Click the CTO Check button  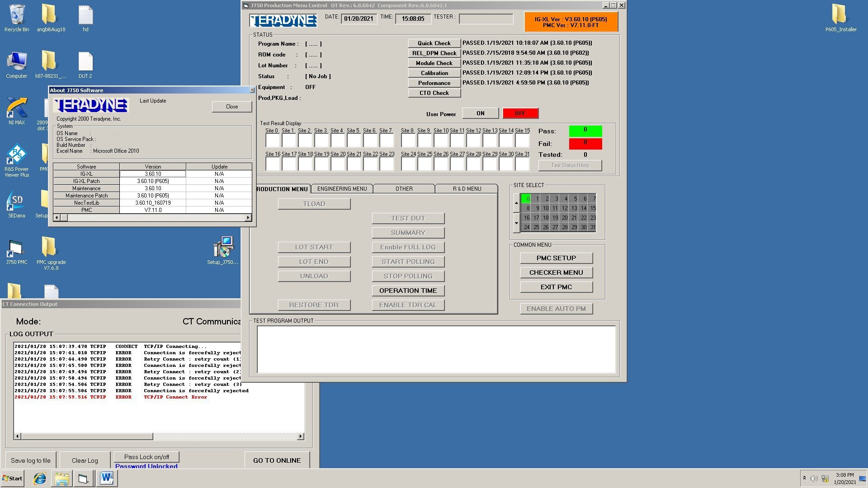click(434, 93)
